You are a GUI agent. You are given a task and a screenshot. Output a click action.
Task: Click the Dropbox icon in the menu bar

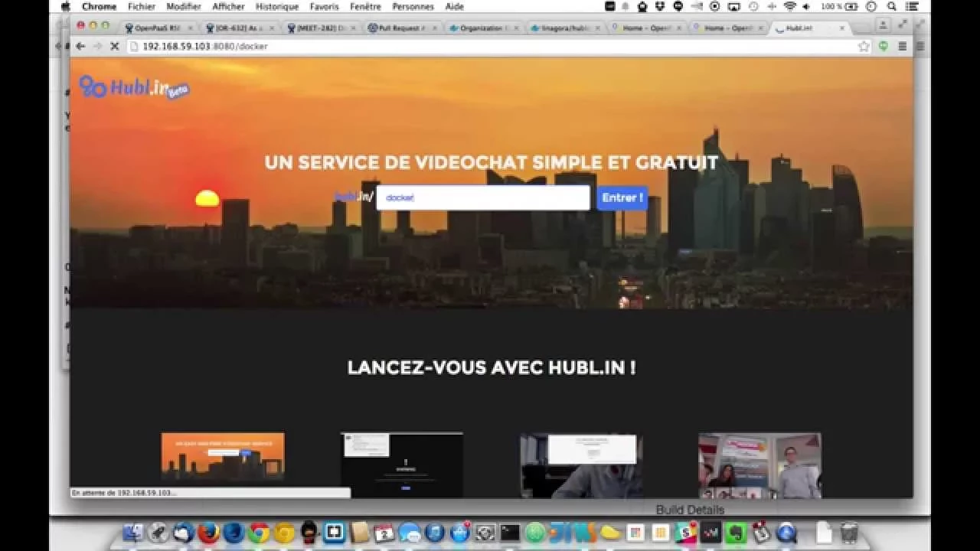point(661,6)
